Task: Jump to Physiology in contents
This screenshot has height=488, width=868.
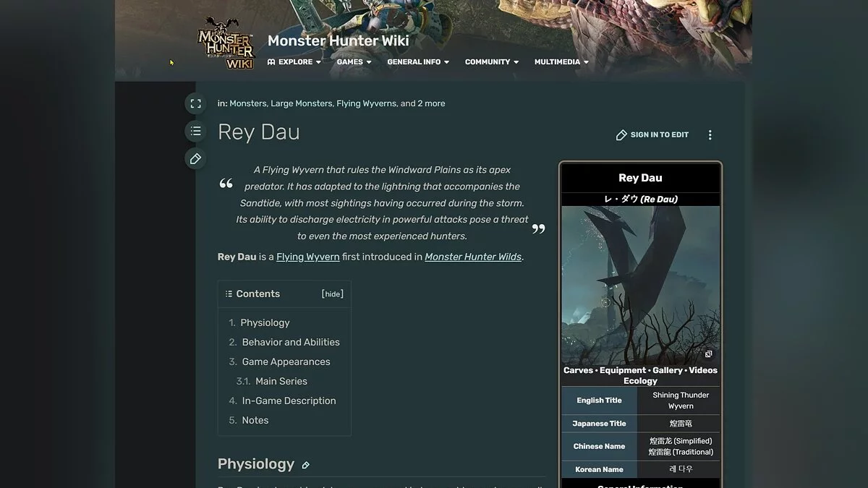Action: [265, 322]
